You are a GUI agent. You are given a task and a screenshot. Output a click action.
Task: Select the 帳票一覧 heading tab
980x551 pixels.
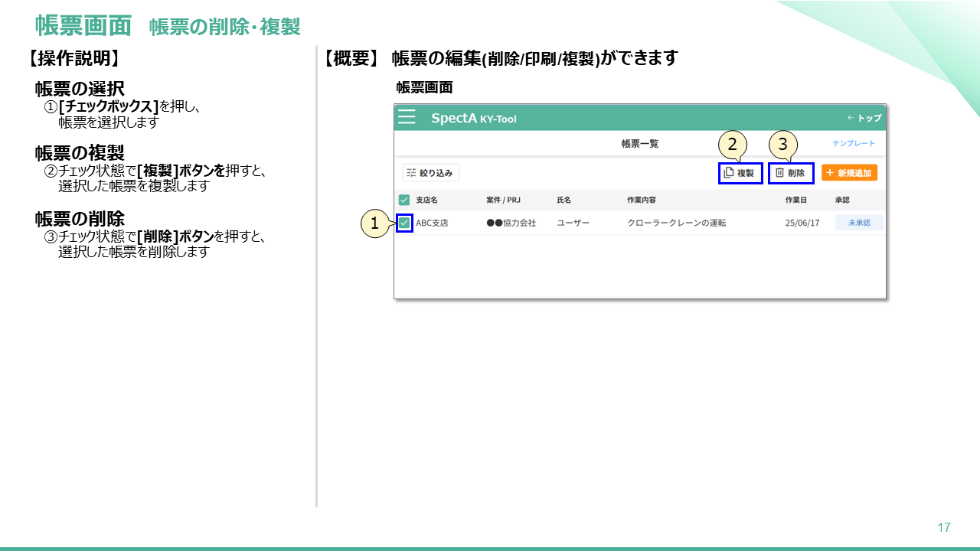click(x=639, y=143)
